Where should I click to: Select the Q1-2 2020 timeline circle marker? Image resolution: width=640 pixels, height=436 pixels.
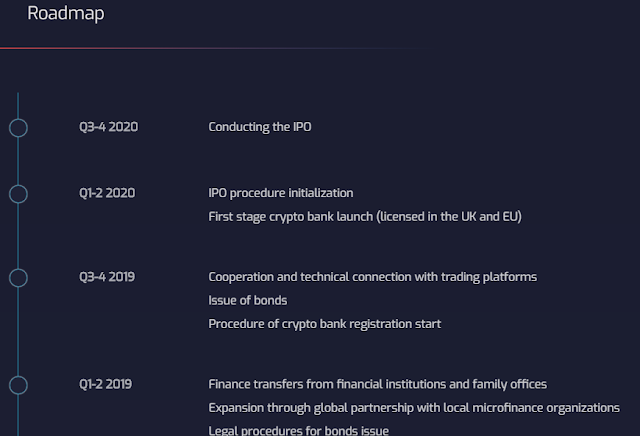(x=18, y=193)
